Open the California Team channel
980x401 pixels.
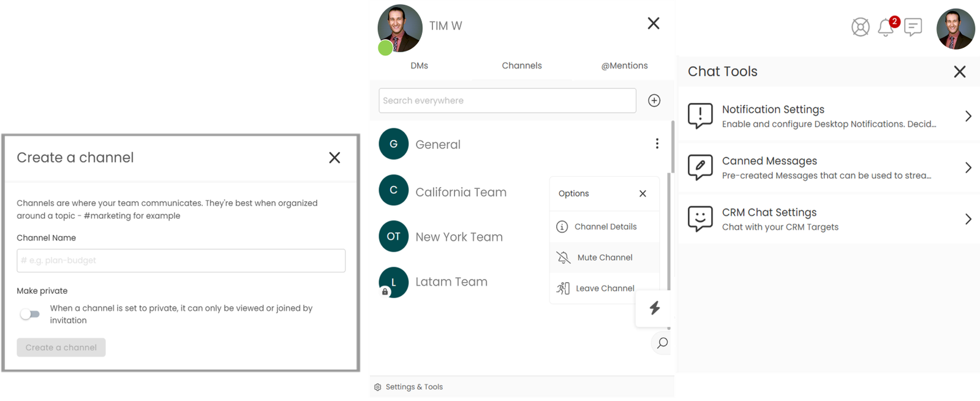461,192
